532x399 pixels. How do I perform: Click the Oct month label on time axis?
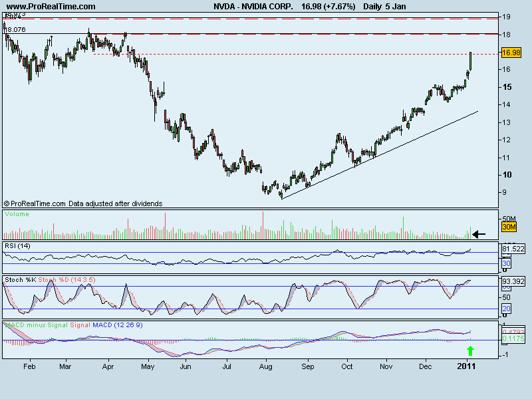click(346, 366)
